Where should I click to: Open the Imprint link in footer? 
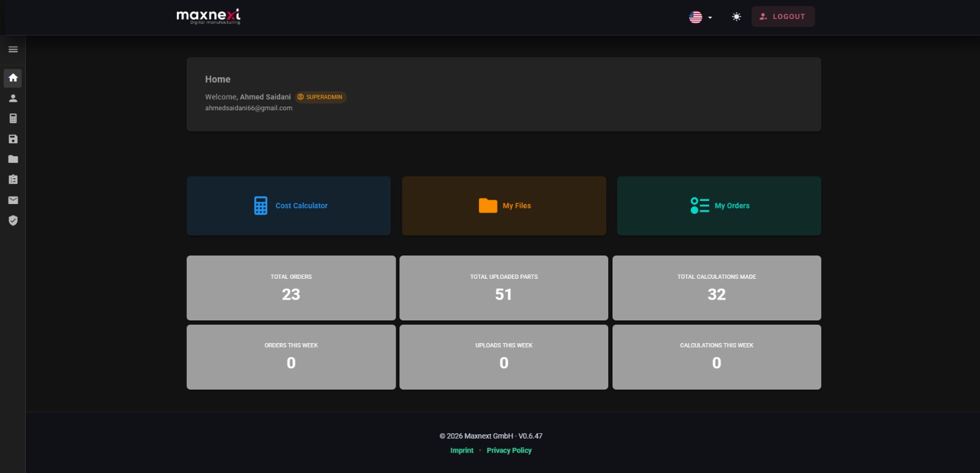pos(462,450)
